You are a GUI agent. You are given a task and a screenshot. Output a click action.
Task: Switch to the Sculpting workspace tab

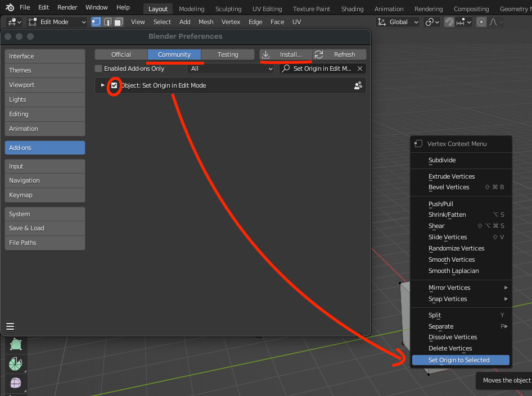click(x=228, y=9)
